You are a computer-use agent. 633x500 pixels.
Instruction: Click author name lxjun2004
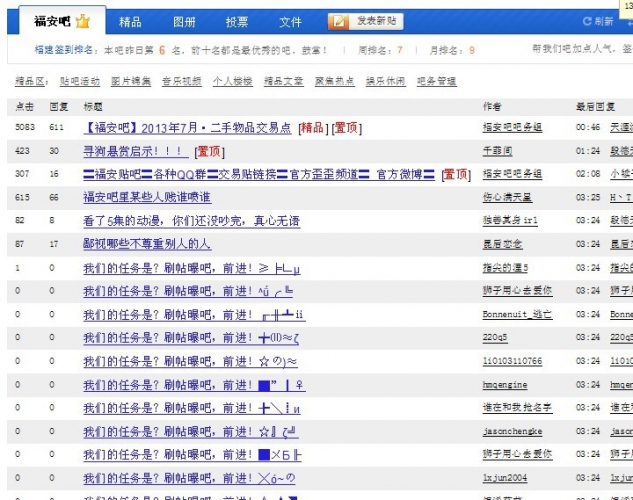pos(504,478)
